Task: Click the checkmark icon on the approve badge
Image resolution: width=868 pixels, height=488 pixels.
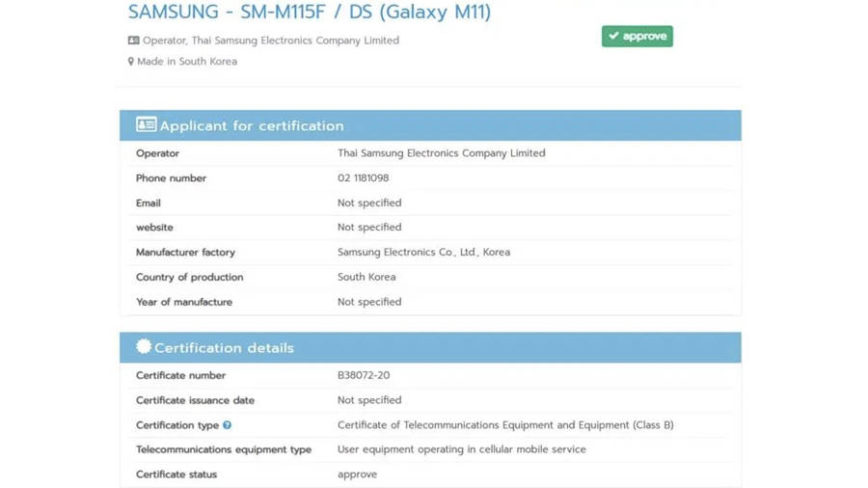Action: [x=613, y=37]
